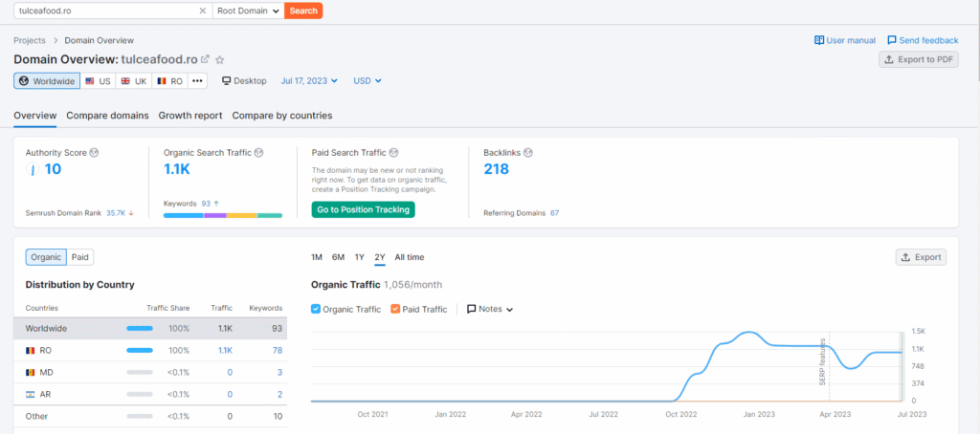
Task: Select the 1Y time range
Action: click(360, 257)
